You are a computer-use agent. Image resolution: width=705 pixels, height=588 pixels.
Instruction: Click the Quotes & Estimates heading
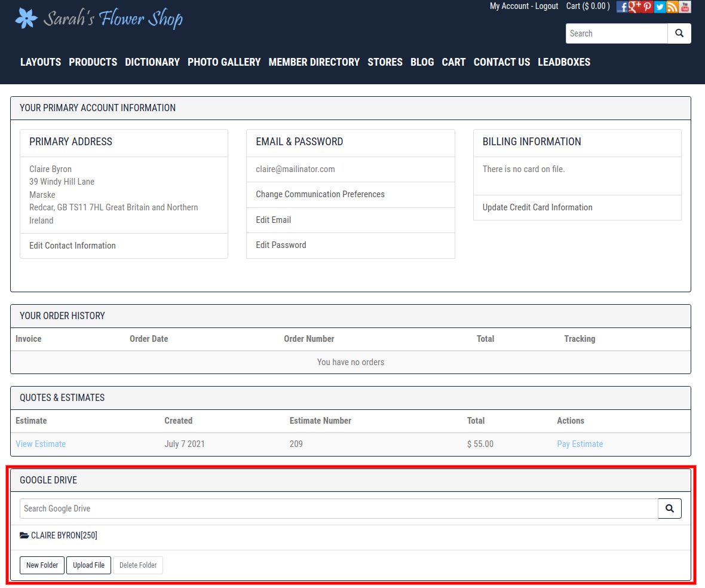62,397
